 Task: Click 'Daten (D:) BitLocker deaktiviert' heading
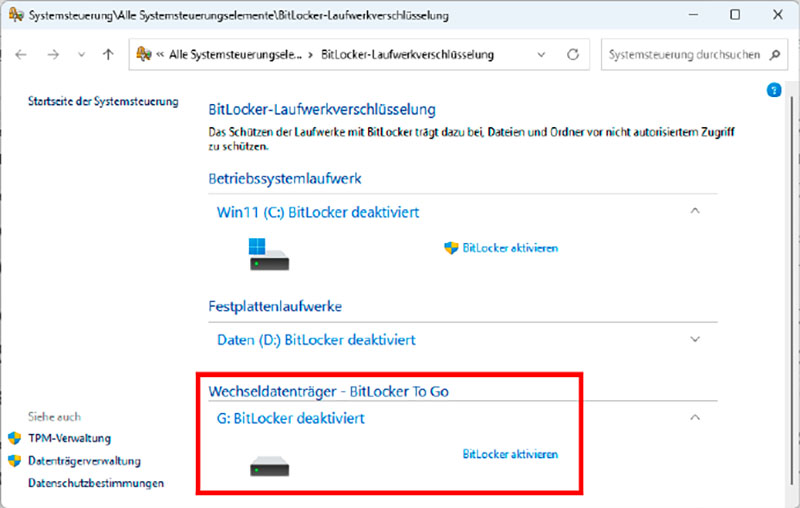click(316, 340)
